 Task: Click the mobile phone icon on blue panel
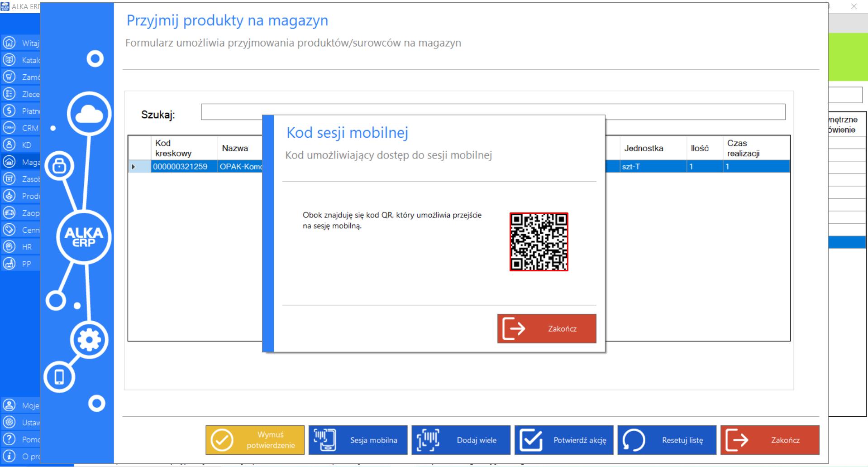click(x=59, y=377)
